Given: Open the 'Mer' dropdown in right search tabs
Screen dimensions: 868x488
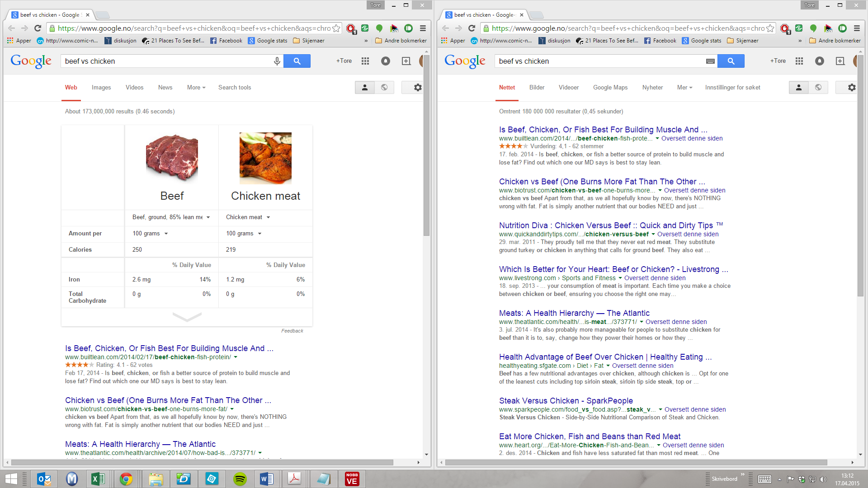Looking at the screenshot, I should (684, 88).
